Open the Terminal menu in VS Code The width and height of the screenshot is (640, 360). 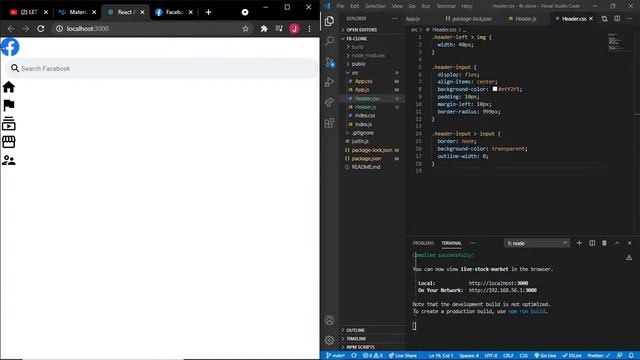coord(446,6)
